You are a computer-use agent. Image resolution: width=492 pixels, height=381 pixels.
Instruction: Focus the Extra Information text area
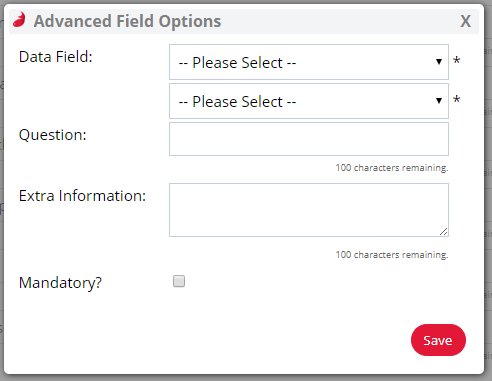309,210
